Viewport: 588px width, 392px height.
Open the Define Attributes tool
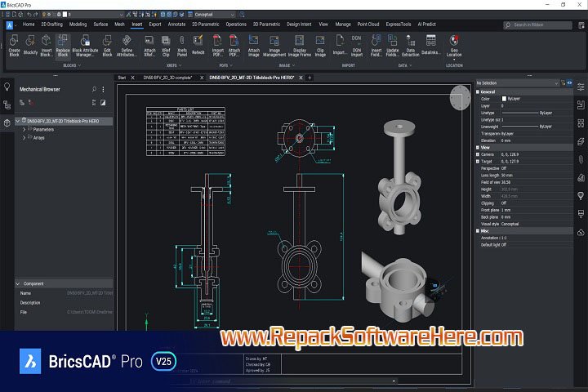pos(127,46)
